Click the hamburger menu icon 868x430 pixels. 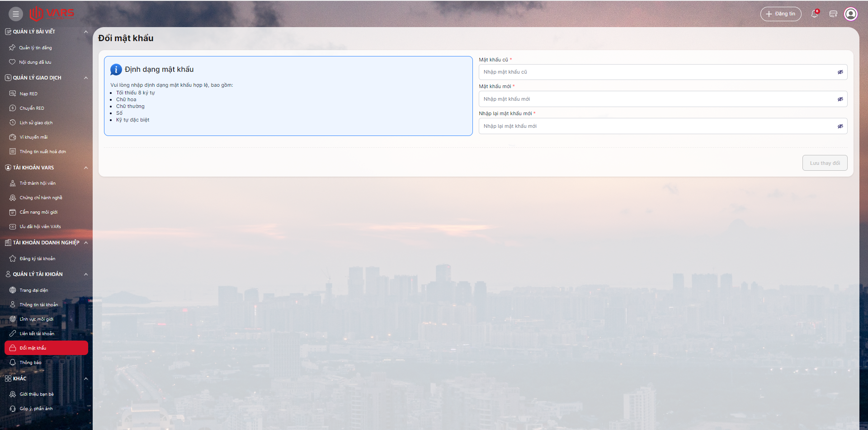[x=15, y=14]
